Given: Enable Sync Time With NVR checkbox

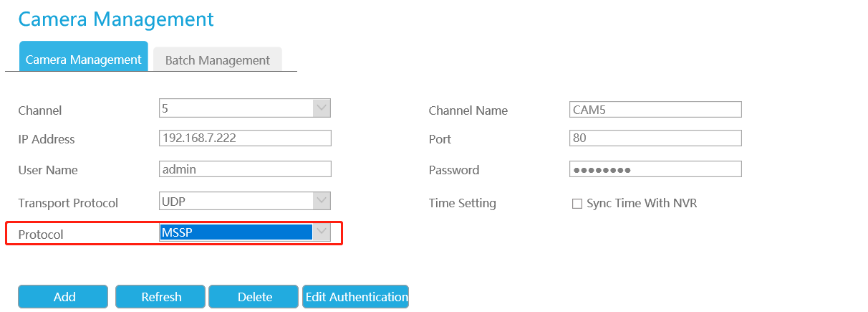Looking at the screenshot, I should (577, 204).
